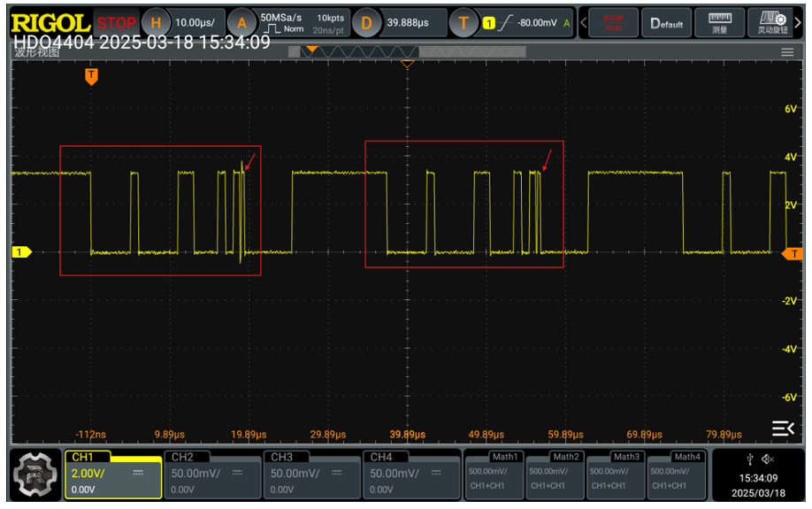Select the Math4 tab

(677, 474)
